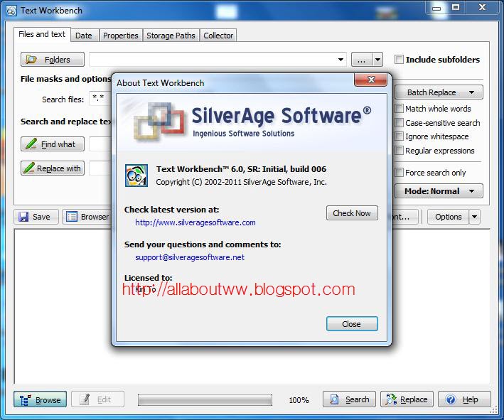Click the Edit notepad icon
Viewport: 504px width, 420px height.
pyautogui.click(x=85, y=399)
